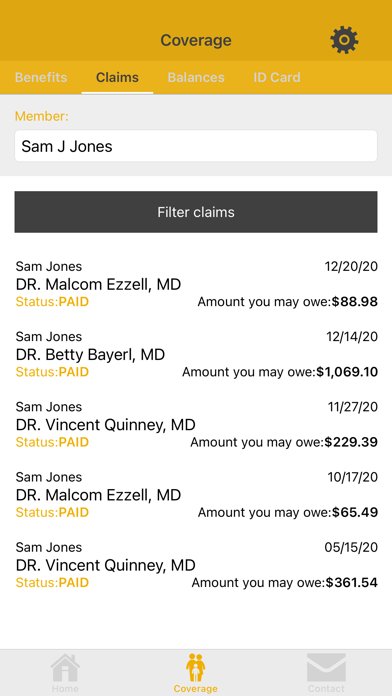Click the Filter claims button

196,212
